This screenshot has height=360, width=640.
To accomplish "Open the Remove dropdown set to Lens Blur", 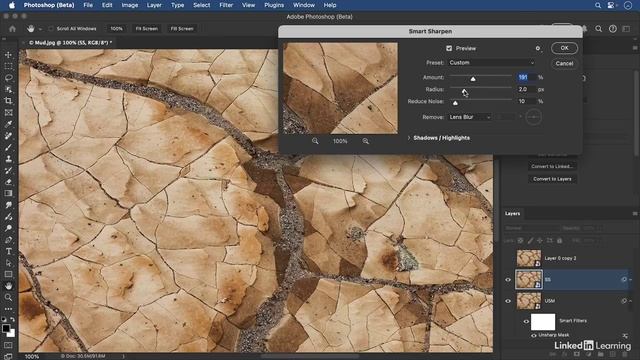I will pos(469,117).
